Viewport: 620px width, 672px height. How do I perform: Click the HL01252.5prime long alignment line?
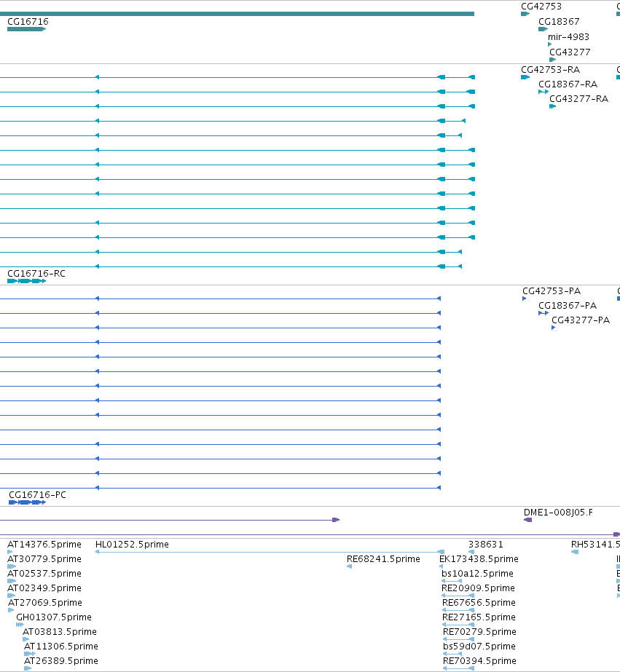[270, 552]
